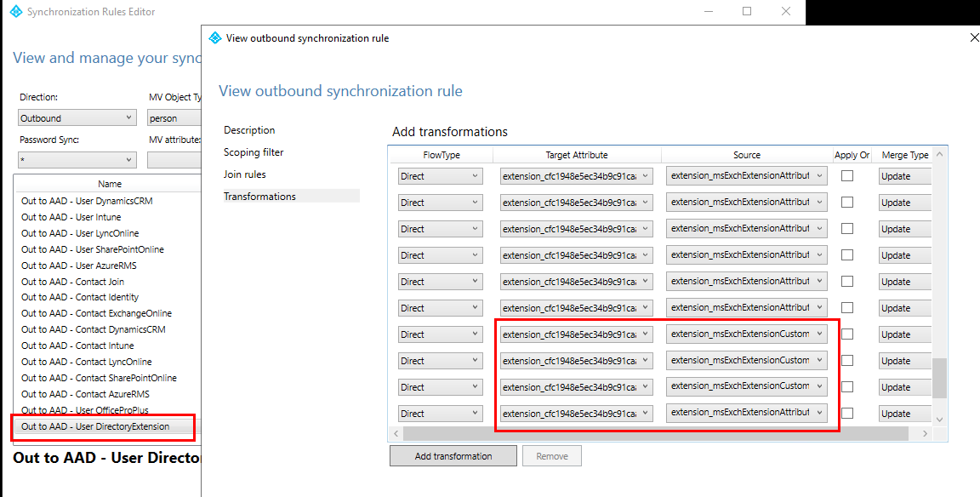Click the Synchronization Rules Editor window icon

click(x=16, y=11)
